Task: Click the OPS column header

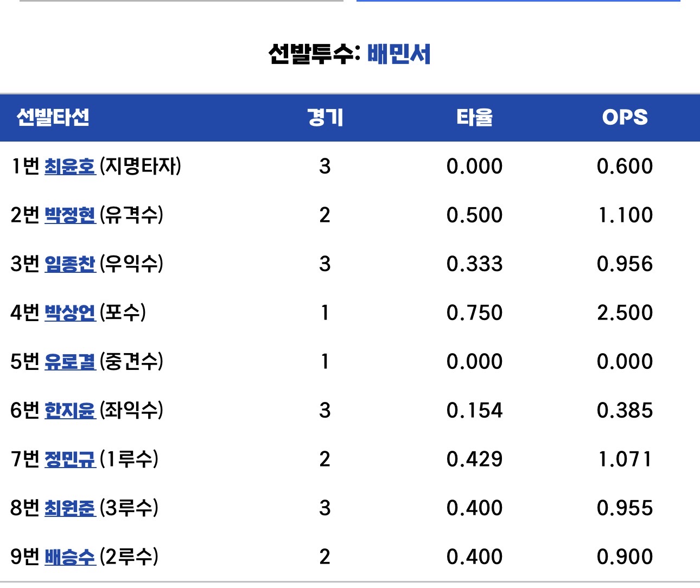Action: 625,117
